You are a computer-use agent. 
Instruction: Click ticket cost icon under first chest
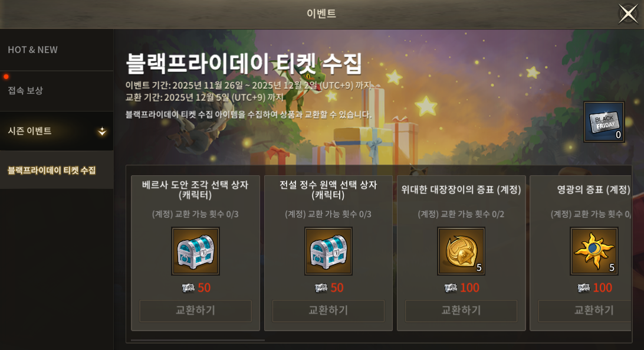pos(188,288)
